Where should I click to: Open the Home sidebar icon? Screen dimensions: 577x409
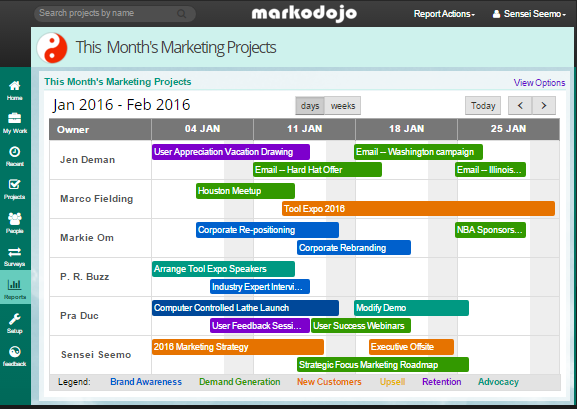tap(14, 86)
